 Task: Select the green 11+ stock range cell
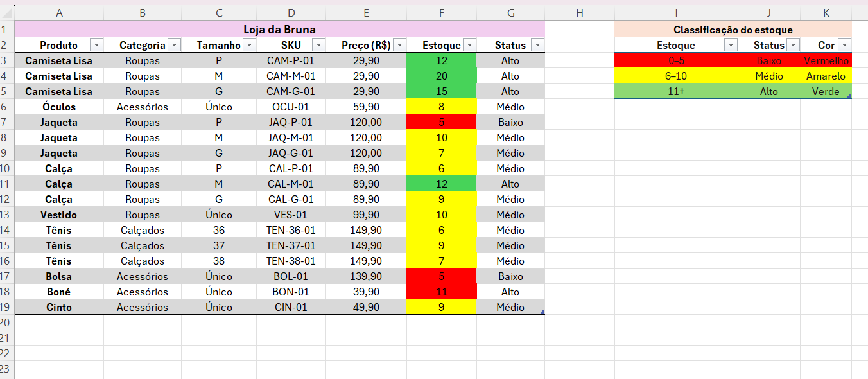[676, 91]
